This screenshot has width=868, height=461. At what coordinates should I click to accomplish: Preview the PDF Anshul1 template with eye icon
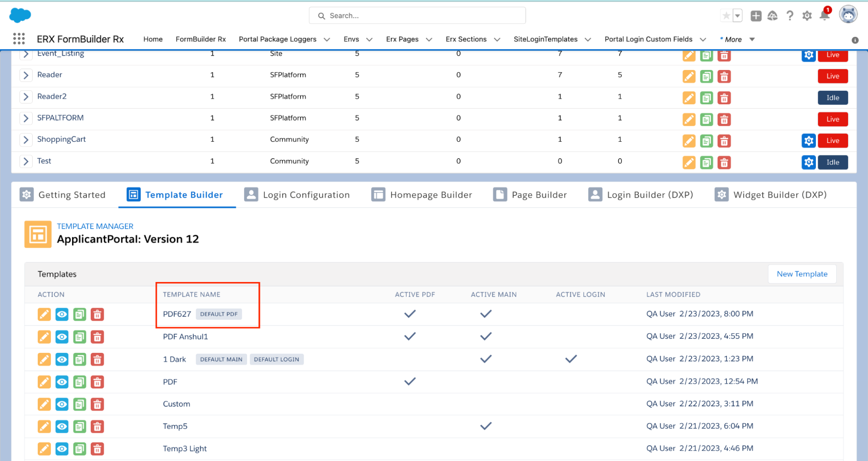click(62, 337)
